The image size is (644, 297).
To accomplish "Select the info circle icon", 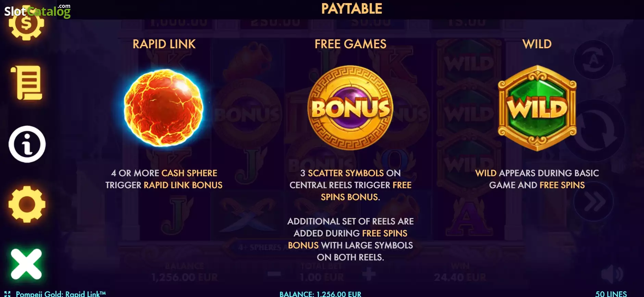I will [27, 144].
